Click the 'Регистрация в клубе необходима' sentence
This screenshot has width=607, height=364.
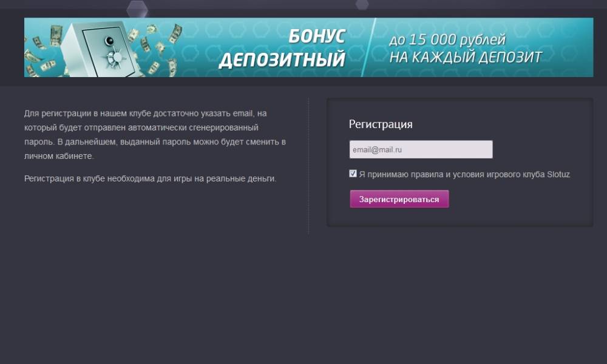pyautogui.click(x=150, y=179)
